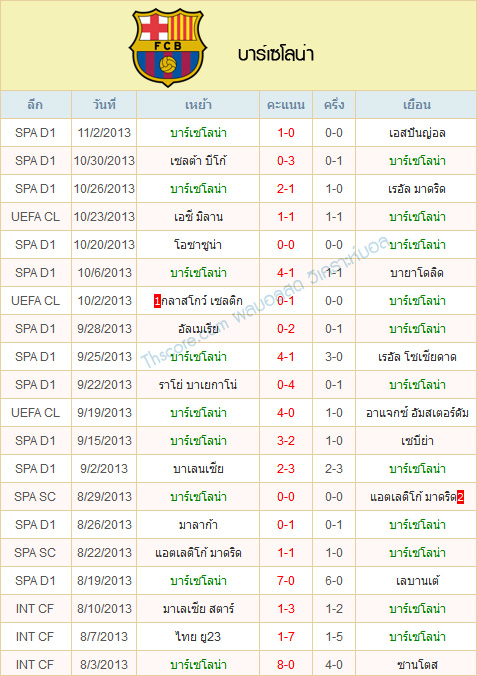The height and width of the screenshot is (676, 477).
Task: Click INT CF league on 8/10/2013 row
Action: pyautogui.click(x=35, y=609)
